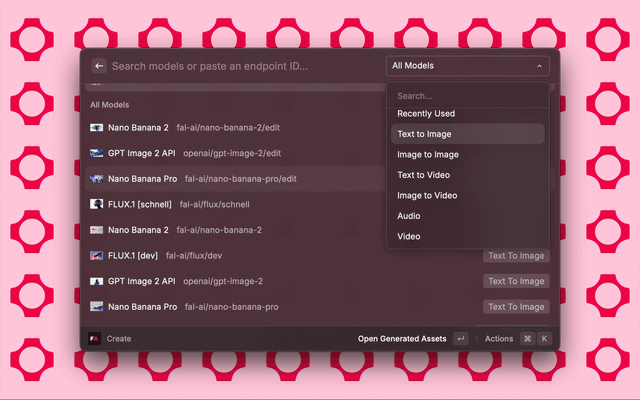Click endpoint text openai/gpt-image-2/edit
The height and width of the screenshot is (400, 640).
[232, 153]
